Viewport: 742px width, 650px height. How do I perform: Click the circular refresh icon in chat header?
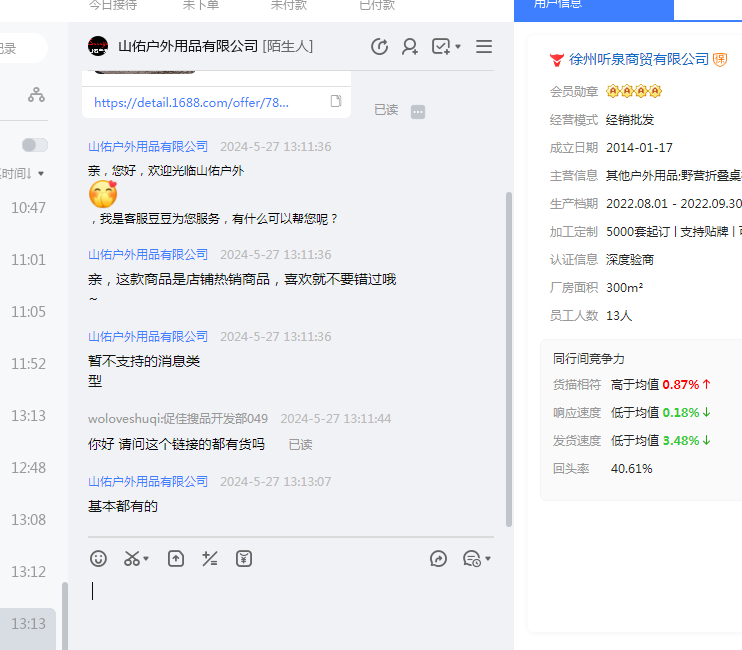click(x=379, y=47)
